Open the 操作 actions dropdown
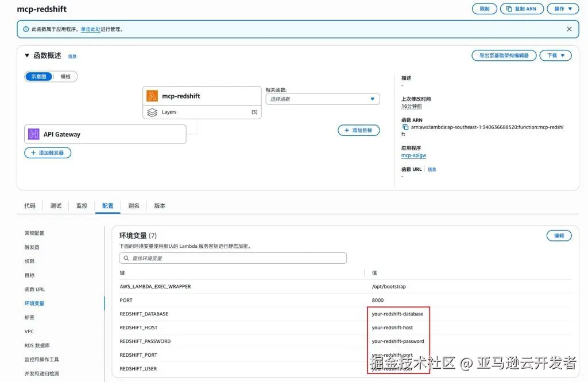Viewport: 588px width, 382px height. 563,9
